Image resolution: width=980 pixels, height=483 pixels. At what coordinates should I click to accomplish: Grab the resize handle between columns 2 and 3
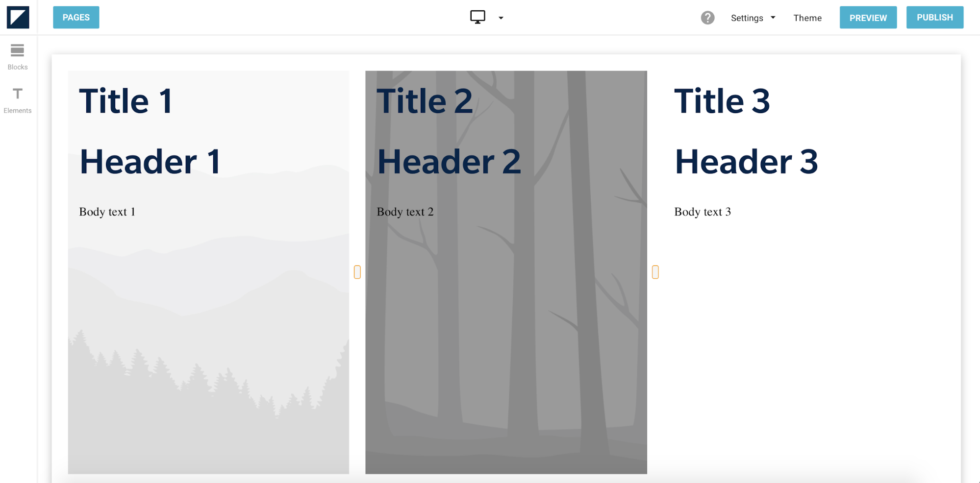655,272
